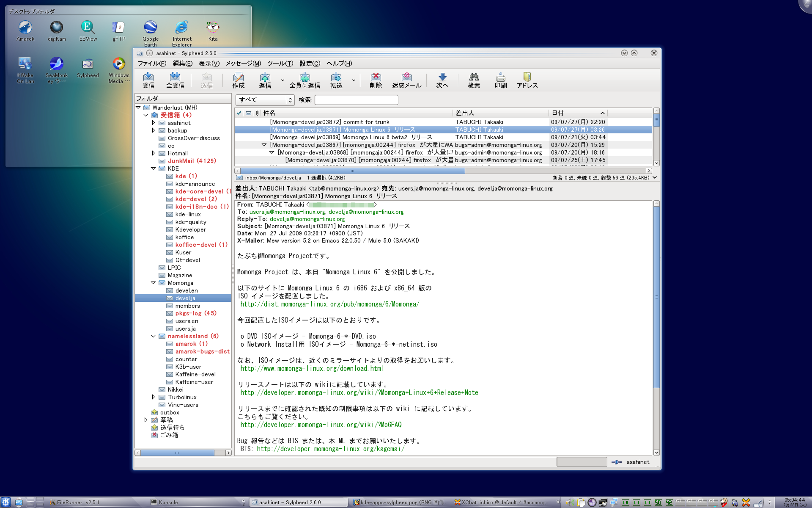Open the ヘルプ(H) menu
812x508 pixels.
[x=339, y=63]
